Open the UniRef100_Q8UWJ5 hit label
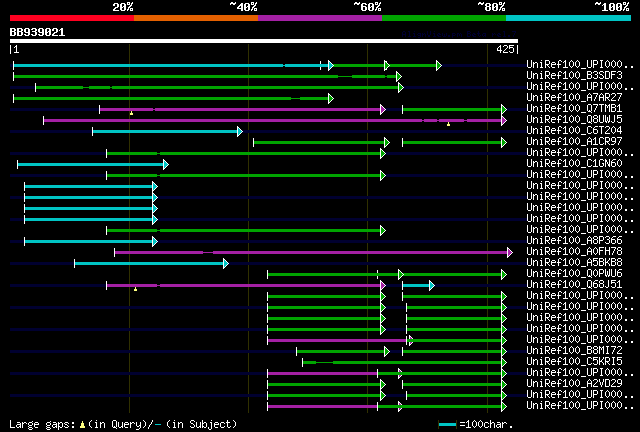Image resolution: width=640 pixels, height=432 pixels. pos(574,119)
